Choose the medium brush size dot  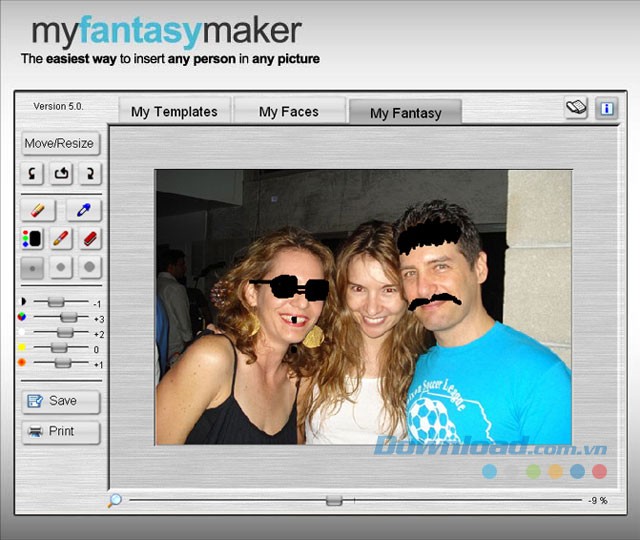tap(61, 268)
